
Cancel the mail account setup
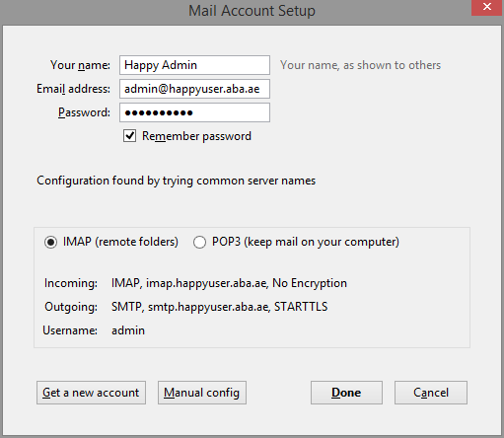pos(431,393)
